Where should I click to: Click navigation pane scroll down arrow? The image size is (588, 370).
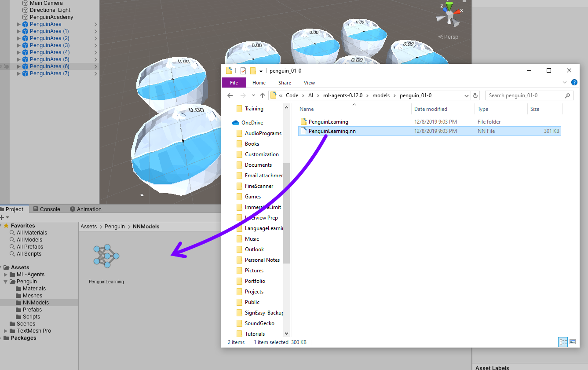(287, 334)
